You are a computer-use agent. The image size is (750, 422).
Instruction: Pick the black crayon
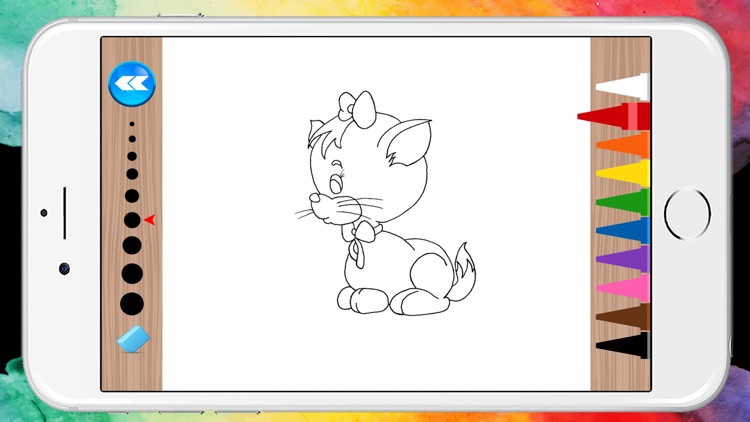(x=623, y=345)
